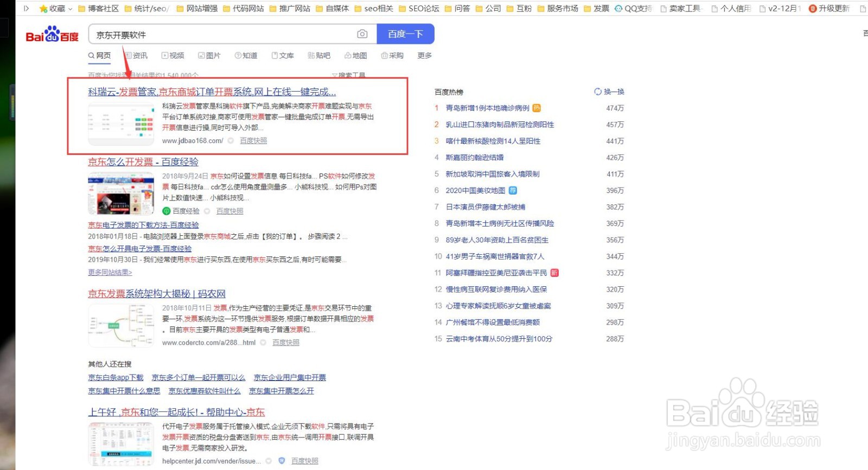The height and width of the screenshot is (470, 868).
Task: Open the 采购 tab
Action: pyautogui.click(x=392, y=55)
